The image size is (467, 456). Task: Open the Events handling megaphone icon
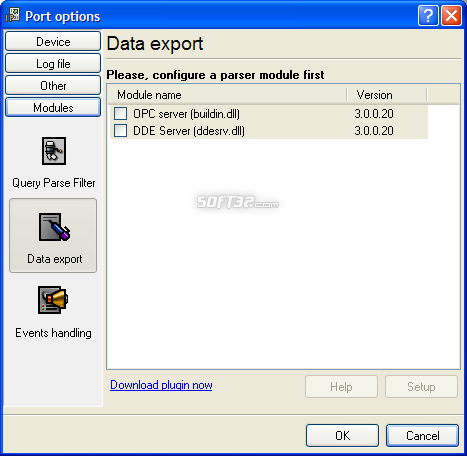click(x=53, y=299)
